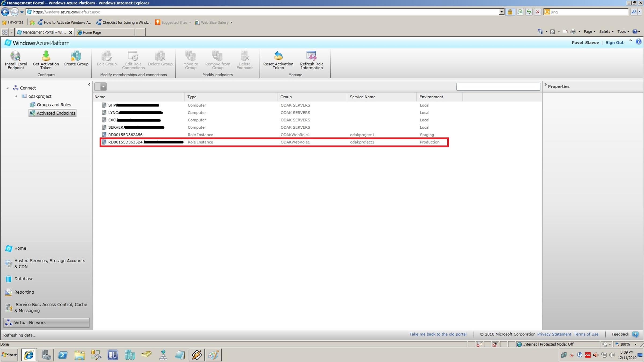The width and height of the screenshot is (644, 362).
Task: Click Edit Role Connections icon
Action: click(133, 56)
